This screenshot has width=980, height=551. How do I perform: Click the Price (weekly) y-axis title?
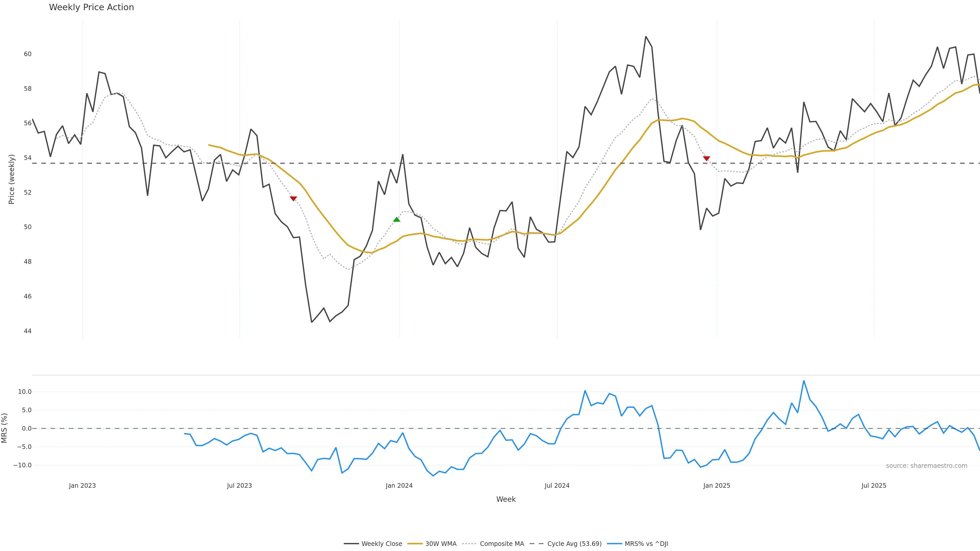[x=11, y=179]
